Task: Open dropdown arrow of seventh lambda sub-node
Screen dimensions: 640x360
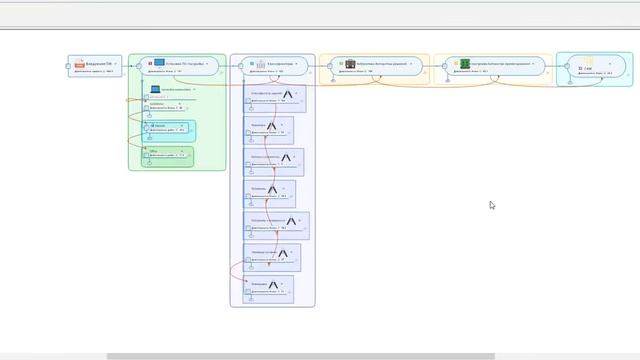Action: [x=282, y=284]
